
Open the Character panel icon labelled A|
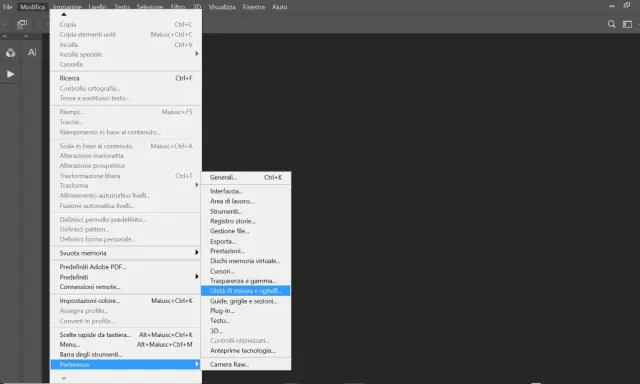click(x=32, y=52)
